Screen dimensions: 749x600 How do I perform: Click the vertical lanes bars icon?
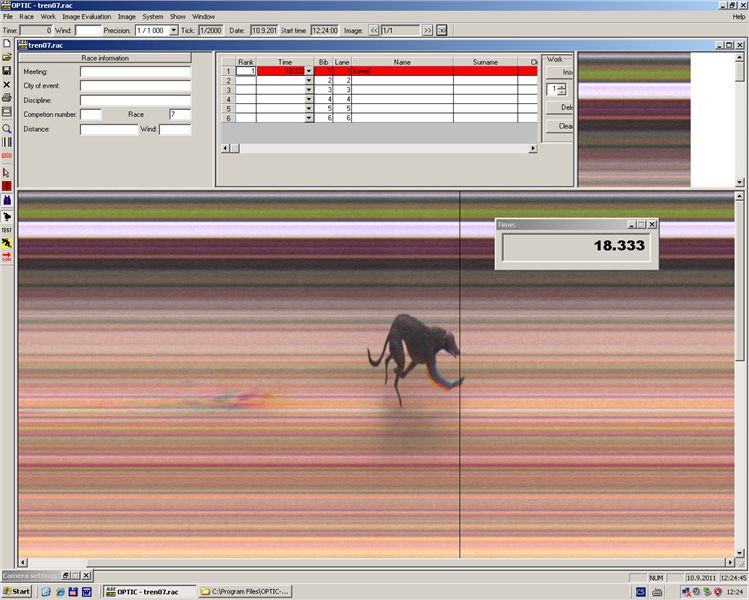click(7, 142)
